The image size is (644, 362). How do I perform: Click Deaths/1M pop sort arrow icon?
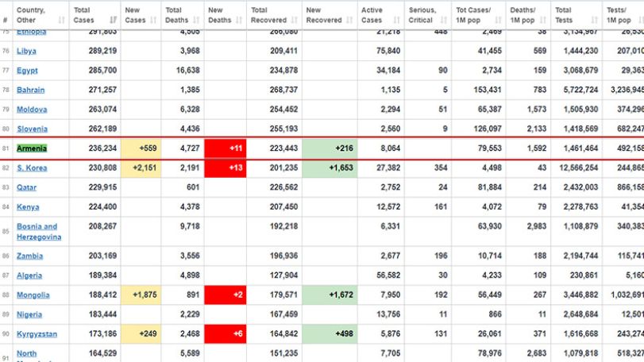click(543, 20)
